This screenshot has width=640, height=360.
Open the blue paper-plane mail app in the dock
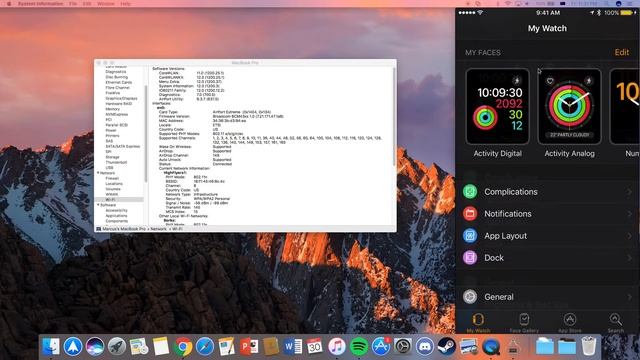(73, 347)
